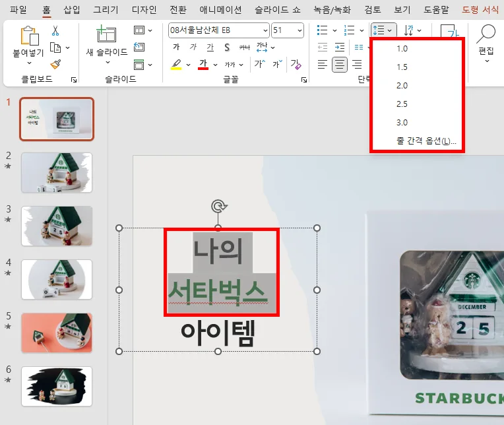Click the numbered list icon
Screen dimensions: 504x425
349,30
